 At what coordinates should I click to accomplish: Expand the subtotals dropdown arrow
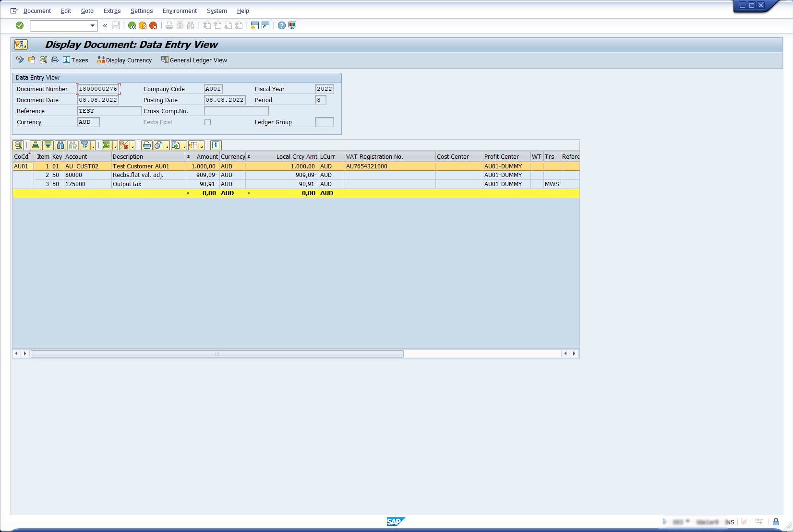click(x=132, y=147)
